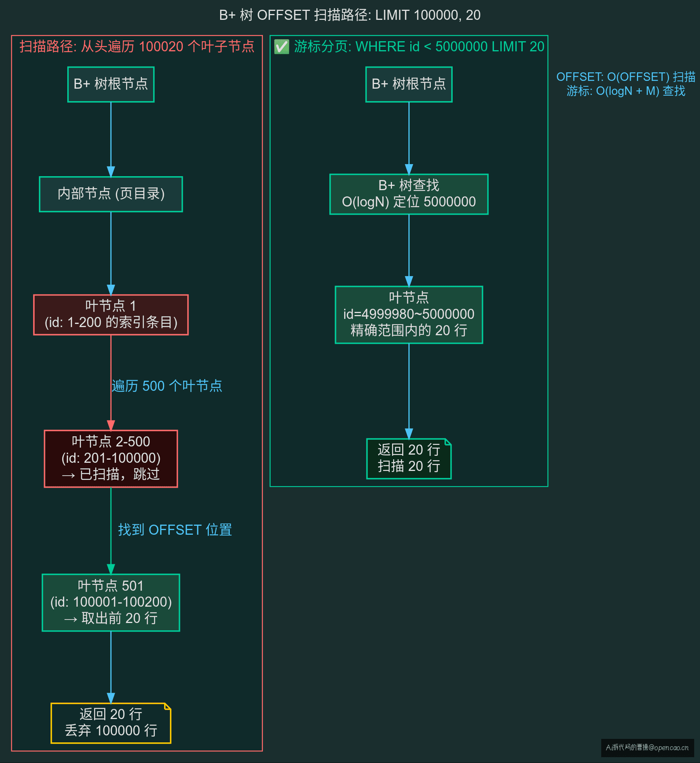Click the OFFSET: O(OFFSET) 扫描 complexity note
Image resolution: width=700 pixels, height=763 pixels.
(626, 77)
